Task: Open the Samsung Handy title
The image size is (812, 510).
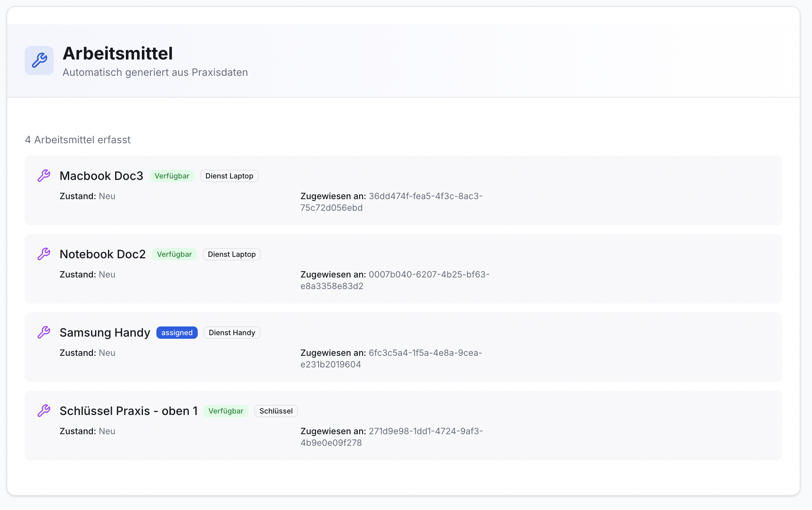Action: pos(105,332)
